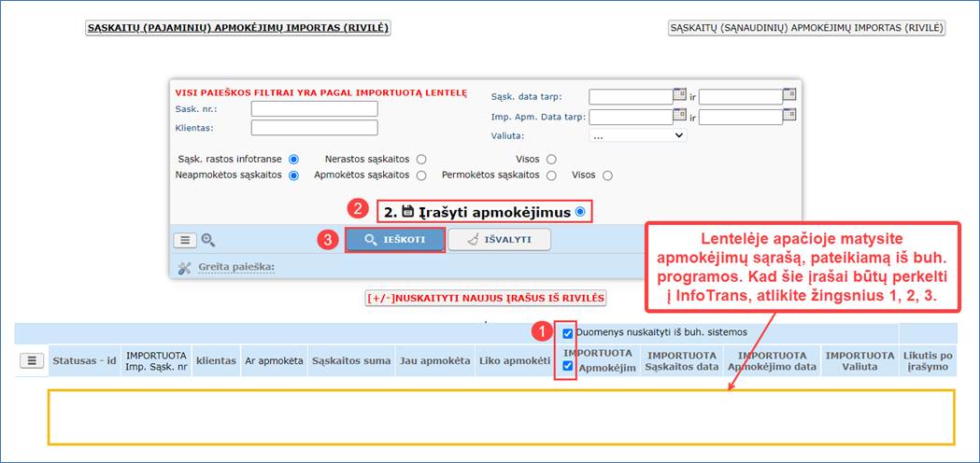
Task: Click Likutis po įrašymo column header
Action: (928, 360)
